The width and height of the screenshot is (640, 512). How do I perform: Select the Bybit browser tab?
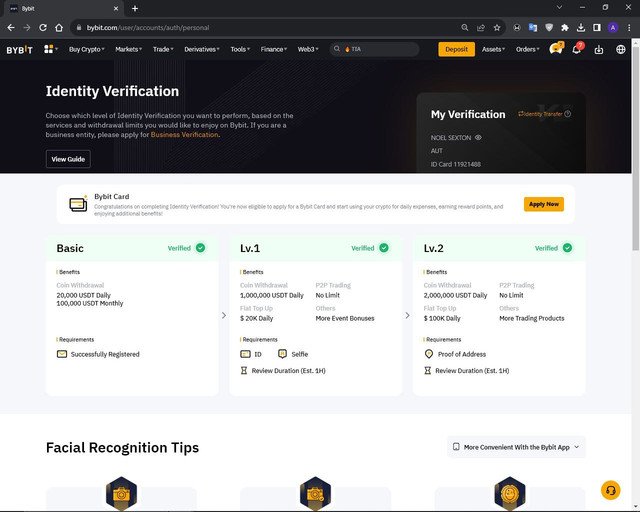click(63, 9)
